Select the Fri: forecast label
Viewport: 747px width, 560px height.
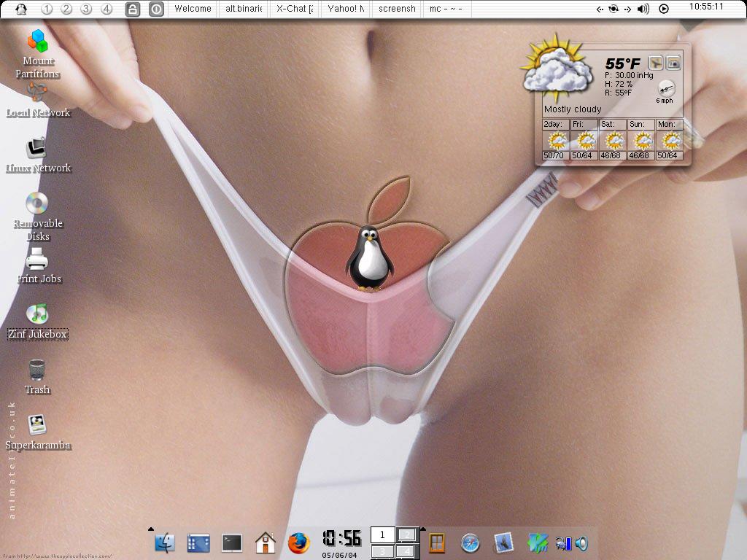[x=578, y=124]
